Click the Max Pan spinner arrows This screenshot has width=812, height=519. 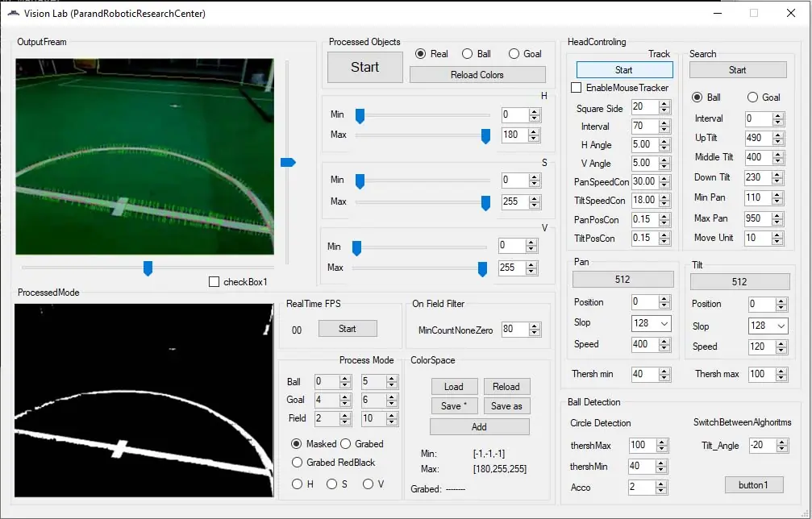click(777, 219)
